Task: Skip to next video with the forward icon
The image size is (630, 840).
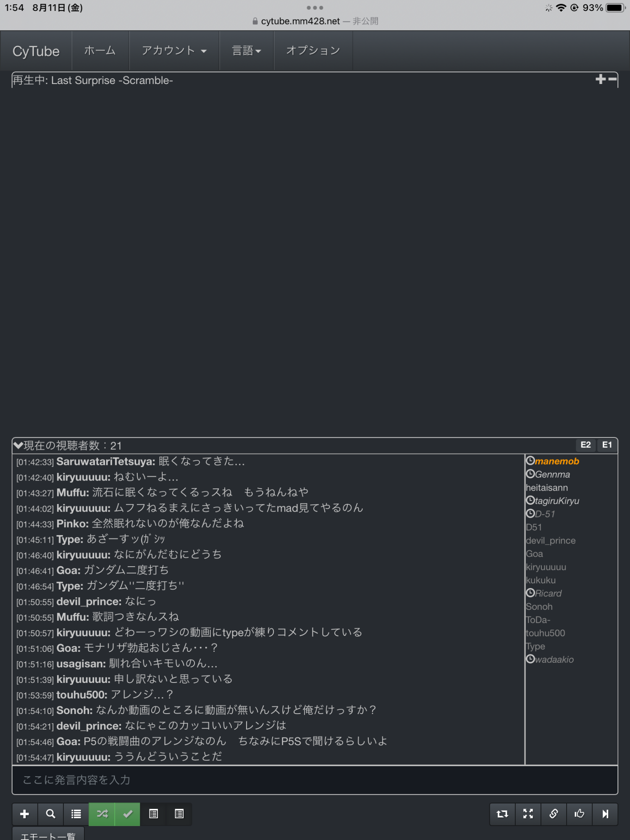Action: point(605,814)
